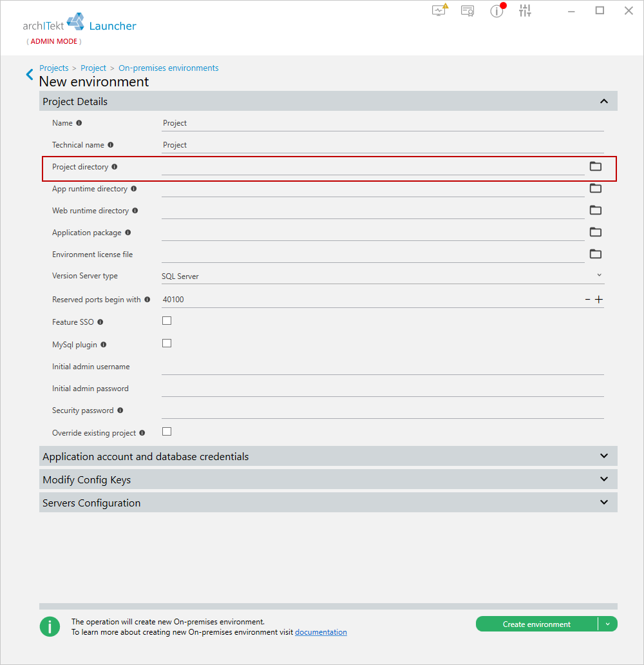Open the Version Server type dropdown
644x665 pixels.
[383, 276]
